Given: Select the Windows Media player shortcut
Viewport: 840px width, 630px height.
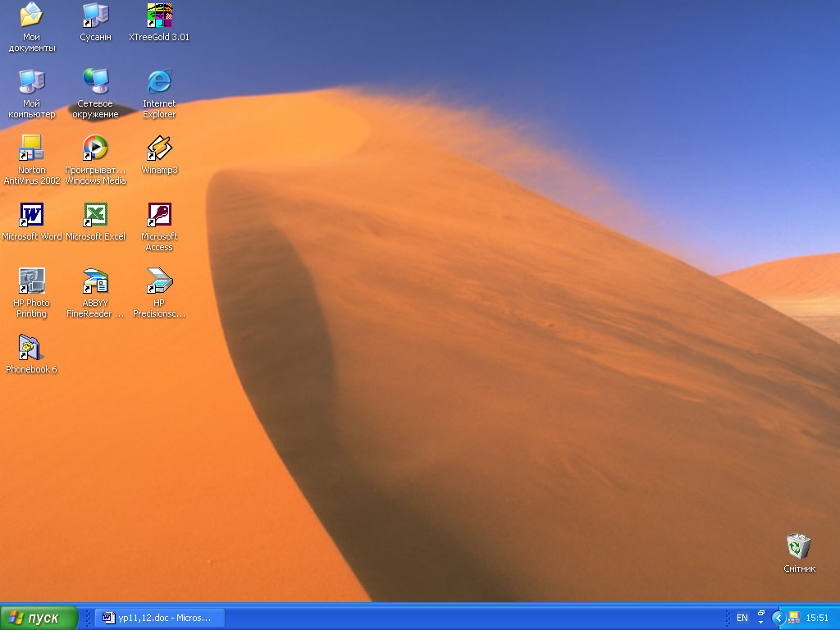Looking at the screenshot, I should click(x=95, y=160).
